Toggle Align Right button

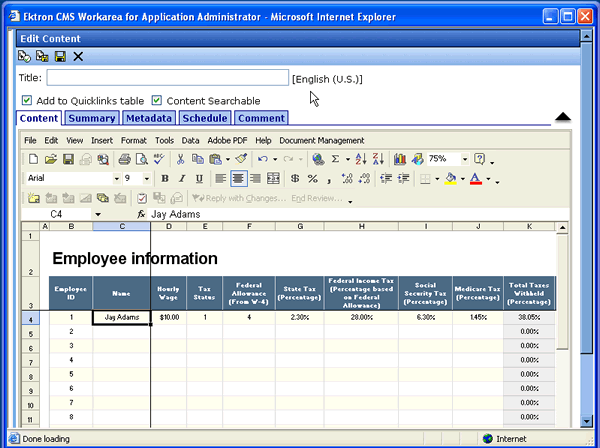click(x=255, y=178)
